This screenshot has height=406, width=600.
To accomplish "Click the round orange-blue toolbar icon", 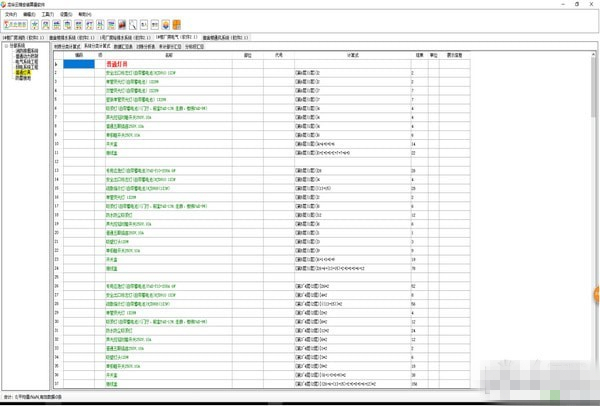I will [166, 25].
